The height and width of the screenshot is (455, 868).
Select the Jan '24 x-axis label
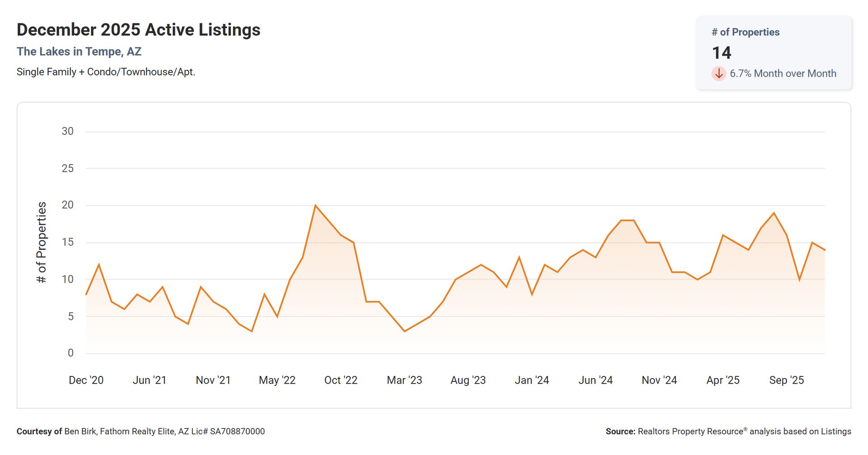coord(532,380)
